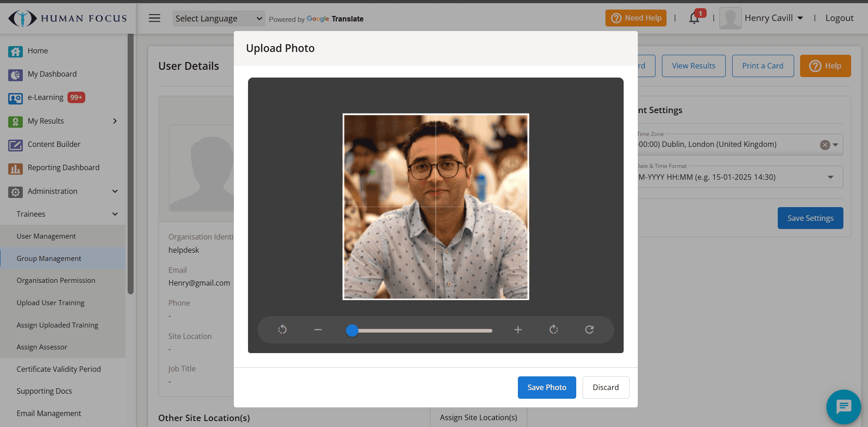The width and height of the screenshot is (868, 427).
Task: Click the zoom out minus icon
Action: point(318,329)
